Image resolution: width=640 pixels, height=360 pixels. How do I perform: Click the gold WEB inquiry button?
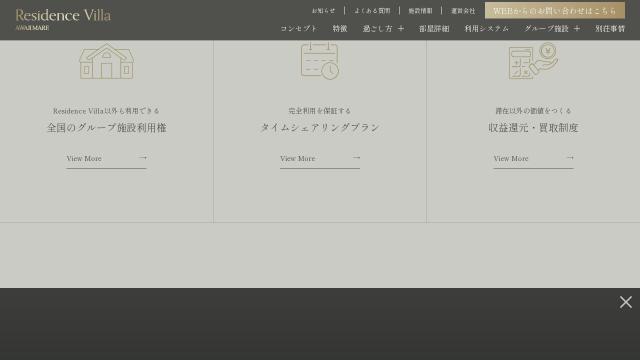[x=555, y=11]
